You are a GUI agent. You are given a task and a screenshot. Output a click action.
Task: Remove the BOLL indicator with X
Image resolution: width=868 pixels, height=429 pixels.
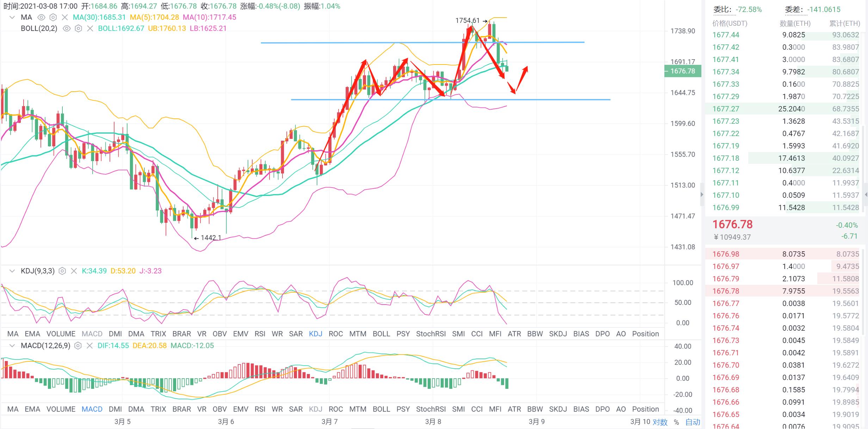point(90,29)
